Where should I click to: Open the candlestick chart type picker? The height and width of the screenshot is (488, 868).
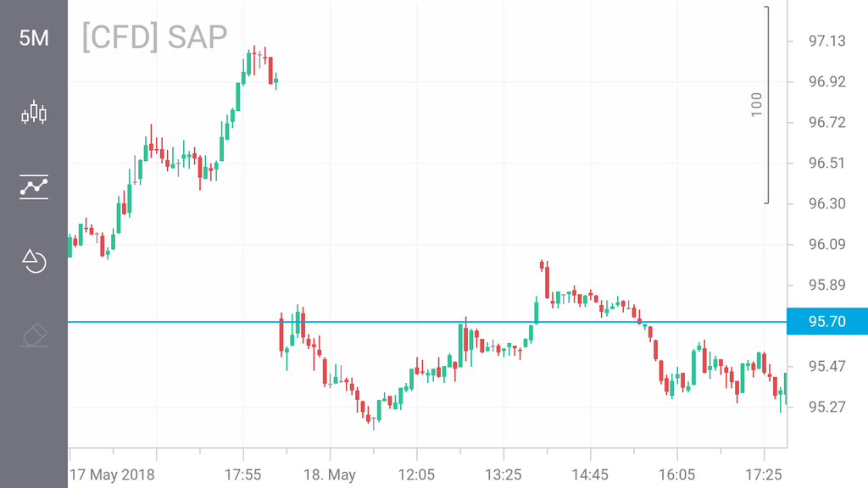pyautogui.click(x=34, y=113)
